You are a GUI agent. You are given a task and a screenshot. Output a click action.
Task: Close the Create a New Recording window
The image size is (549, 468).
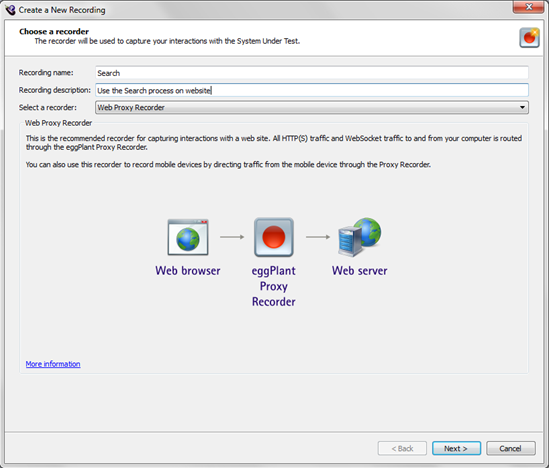tap(529, 7)
